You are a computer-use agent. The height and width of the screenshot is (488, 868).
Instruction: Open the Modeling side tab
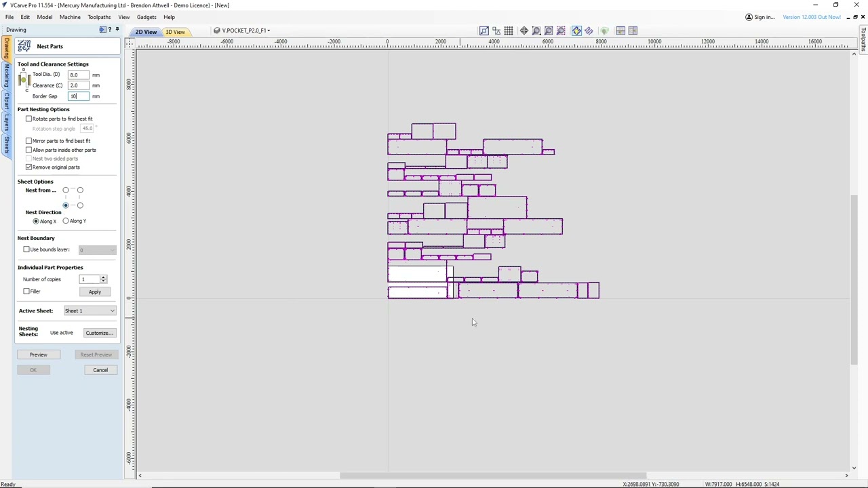(x=7, y=75)
